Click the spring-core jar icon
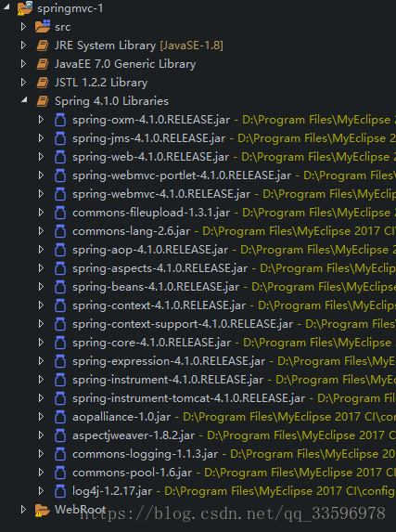396x532 pixels. click(60, 343)
